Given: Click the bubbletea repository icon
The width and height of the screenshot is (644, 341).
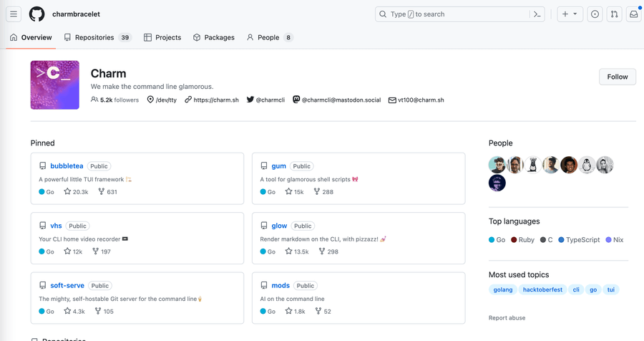Looking at the screenshot, I should [43, 165].
